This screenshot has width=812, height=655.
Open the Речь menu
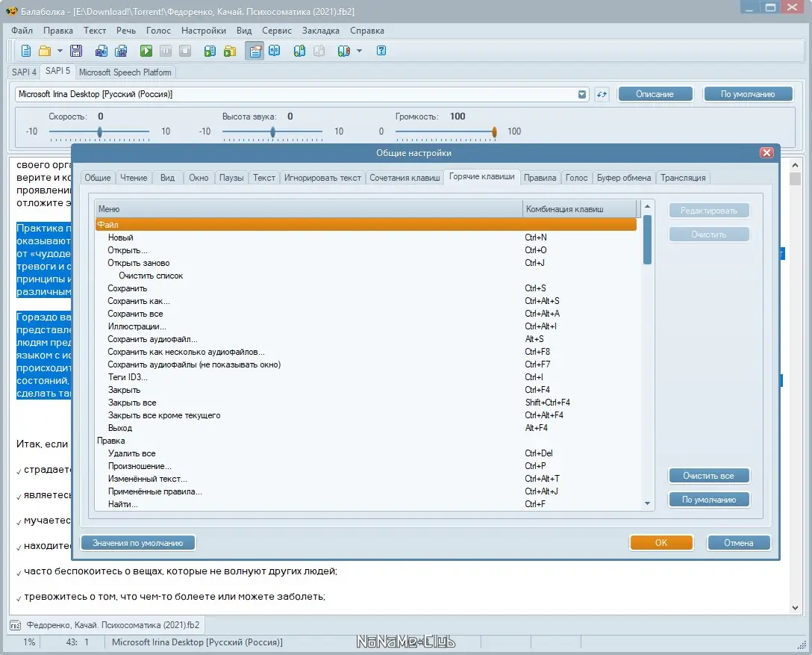click(x=126, y=31)
